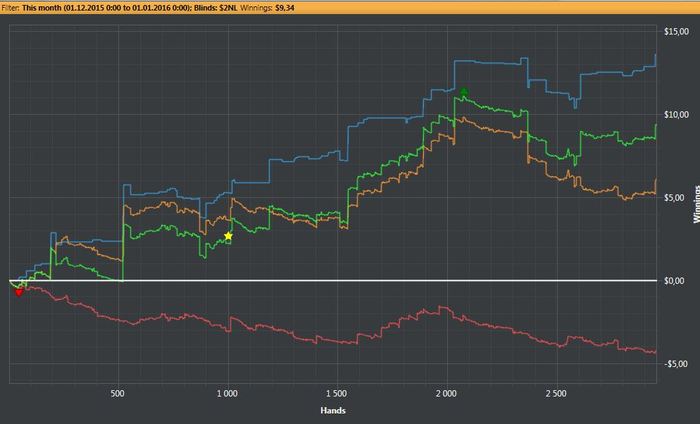Click the "$0,00" axis label

coord(674,281)
